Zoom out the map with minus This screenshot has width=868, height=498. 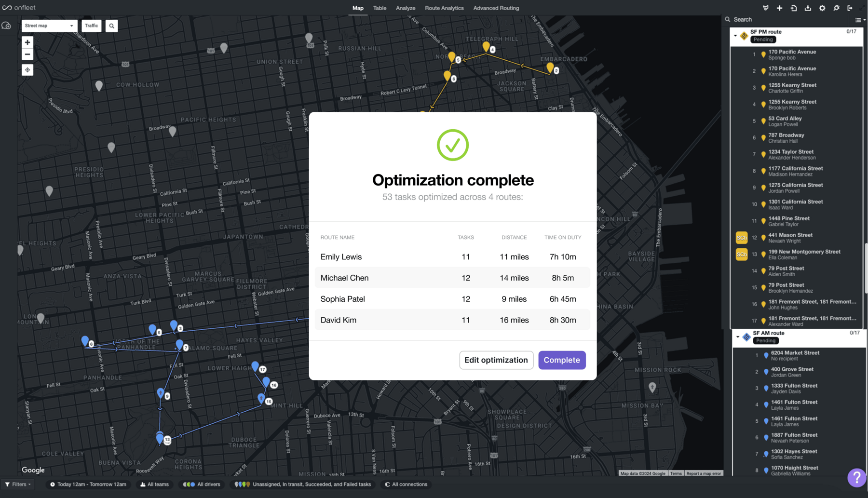tap(27, 54)
